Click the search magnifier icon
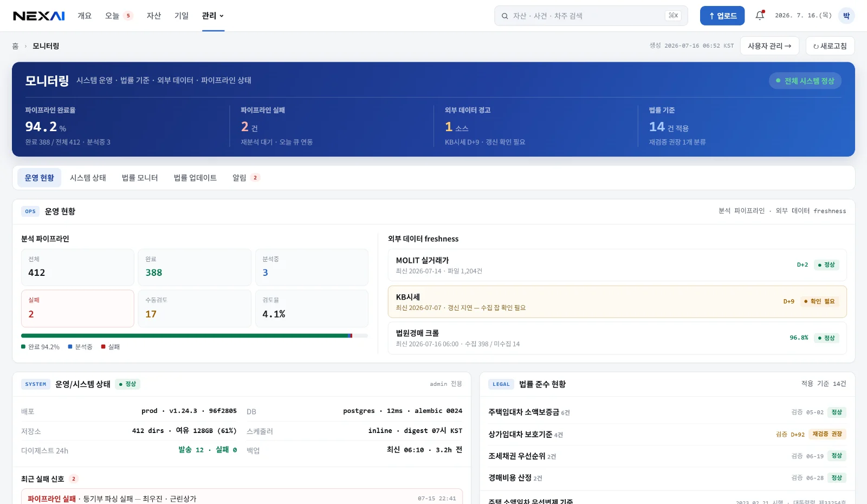This screenshot has width=867, height=504. pos(504,16)
